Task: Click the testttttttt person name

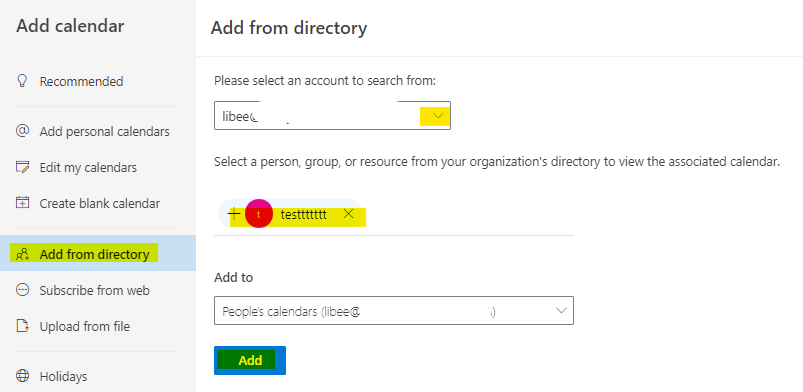Action: coord(304,214)
